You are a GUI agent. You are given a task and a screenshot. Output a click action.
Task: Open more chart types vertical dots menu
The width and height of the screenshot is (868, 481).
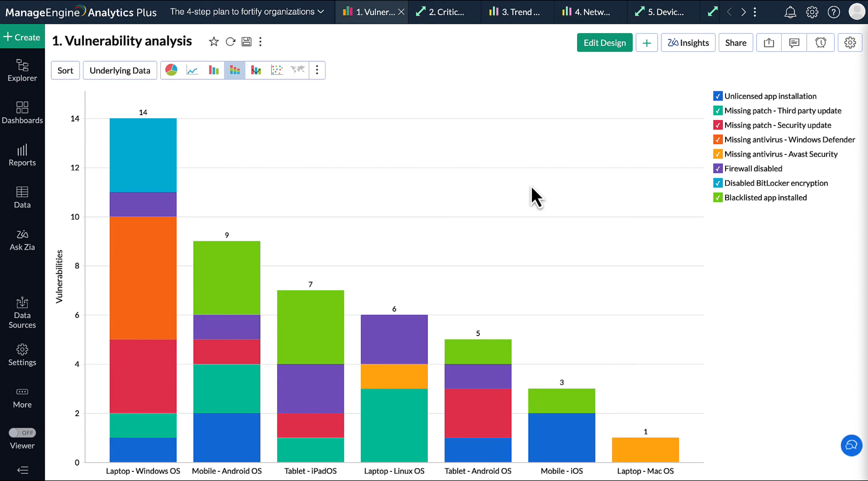317,70
